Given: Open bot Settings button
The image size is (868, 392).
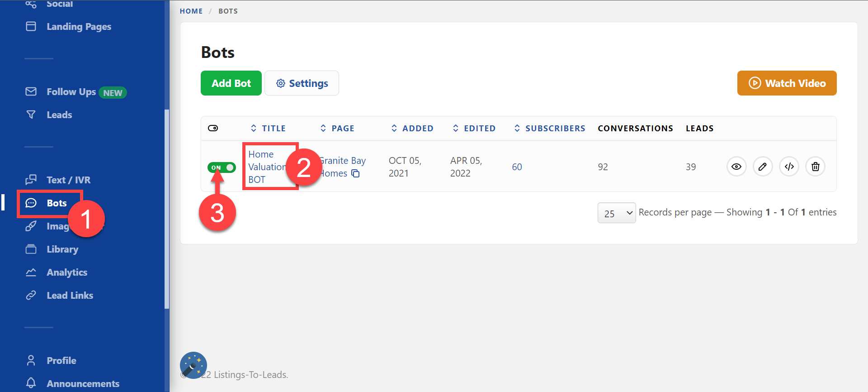Looking at the screenshot, I should click(x=302, y=83).
